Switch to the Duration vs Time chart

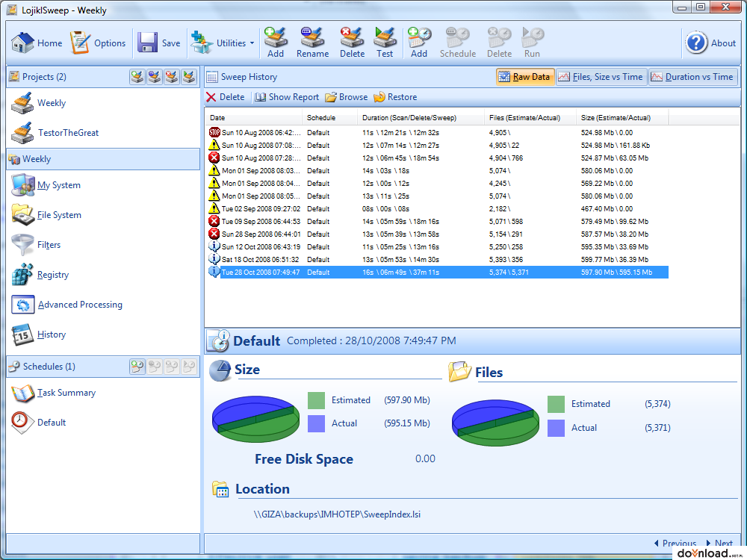point(692,77)
